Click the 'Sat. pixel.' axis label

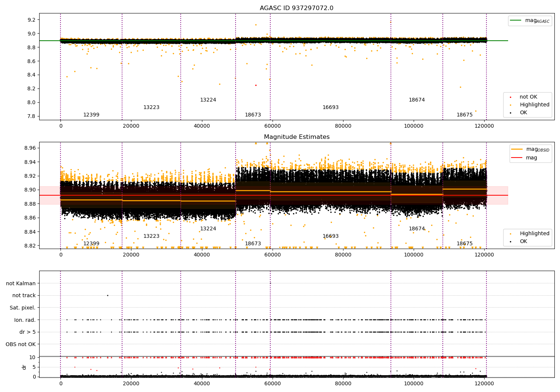pos(23,308)
